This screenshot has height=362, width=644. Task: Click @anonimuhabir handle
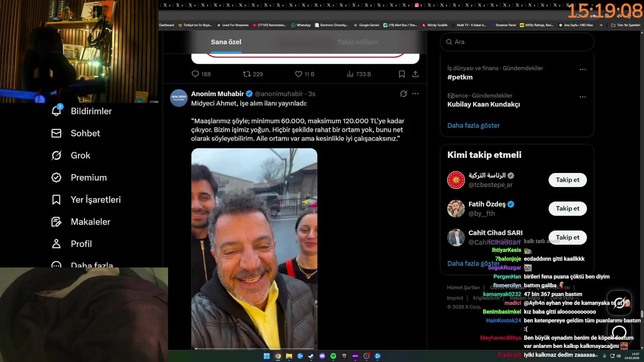point(279,94)
